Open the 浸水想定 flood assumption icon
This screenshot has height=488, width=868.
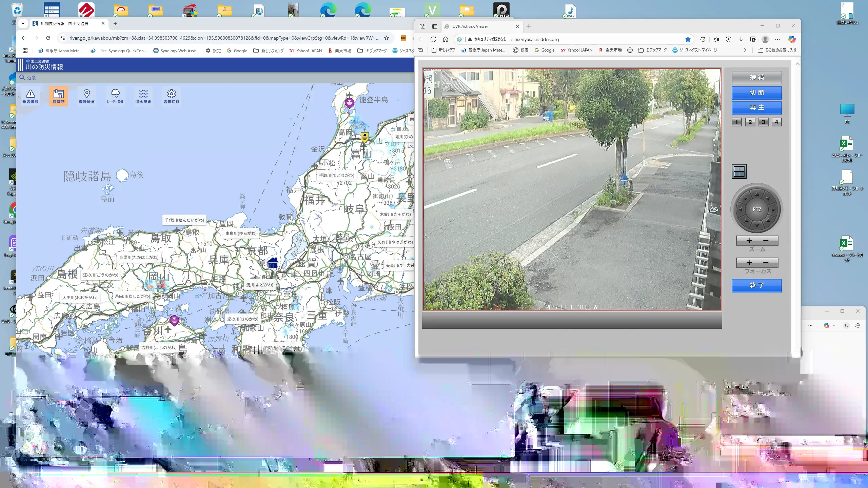click(x=143, y=96)
